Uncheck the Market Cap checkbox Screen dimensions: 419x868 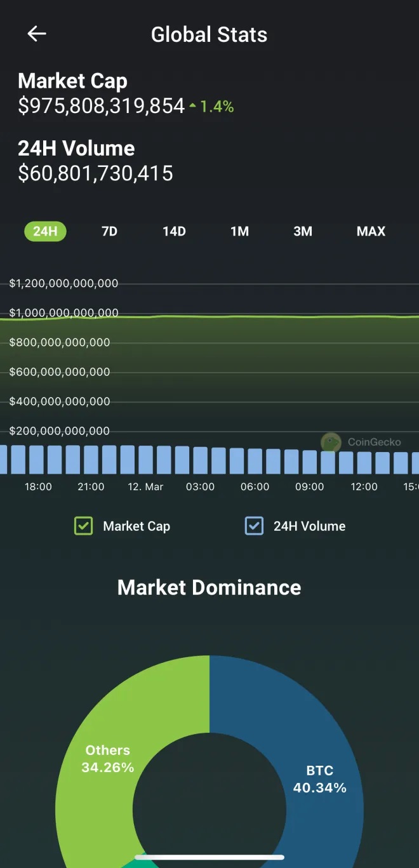(84, 526)
